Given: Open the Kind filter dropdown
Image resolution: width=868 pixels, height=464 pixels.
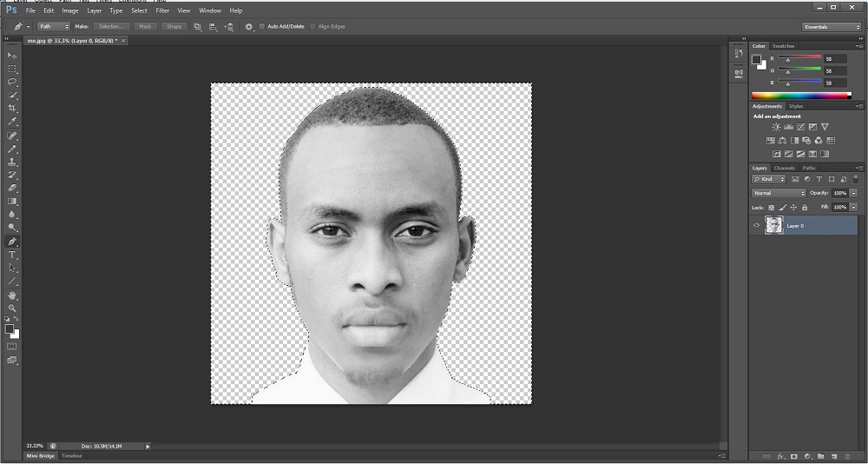Looking at the screenshot, I should click(768, 179).
